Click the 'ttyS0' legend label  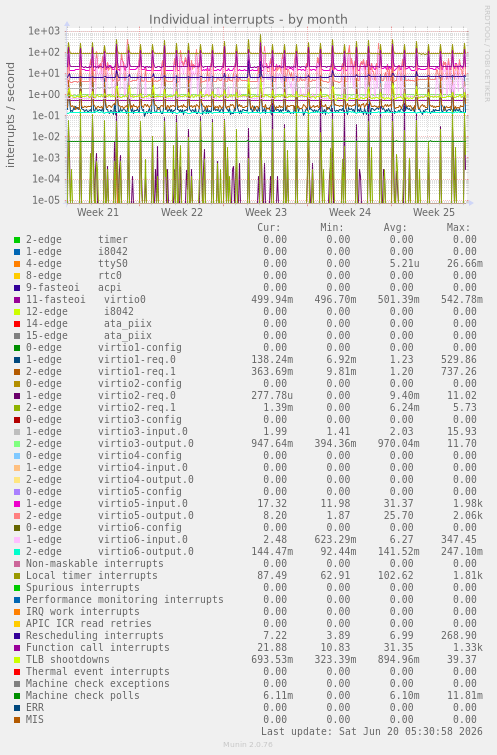coord(113,263)
